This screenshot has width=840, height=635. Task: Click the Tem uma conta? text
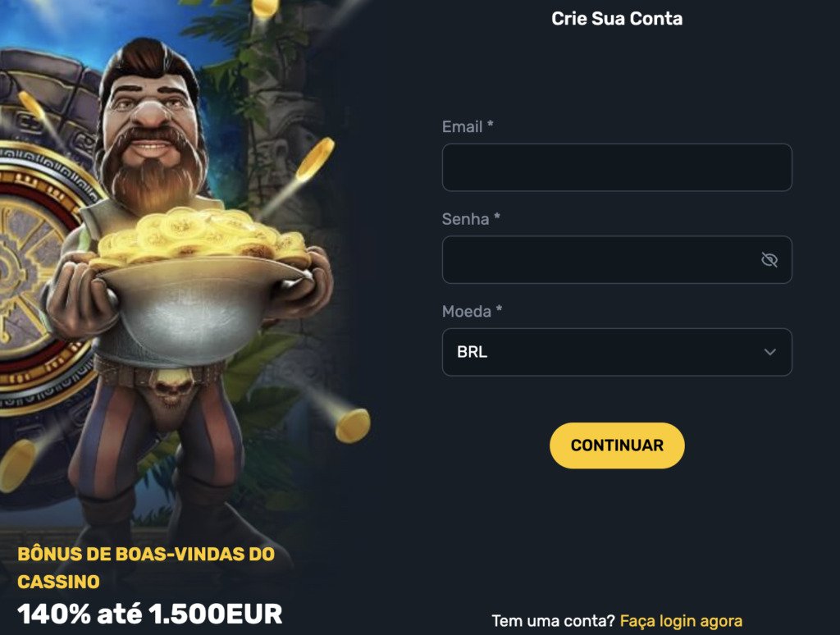pyautogui.click(x=554, y=621)
